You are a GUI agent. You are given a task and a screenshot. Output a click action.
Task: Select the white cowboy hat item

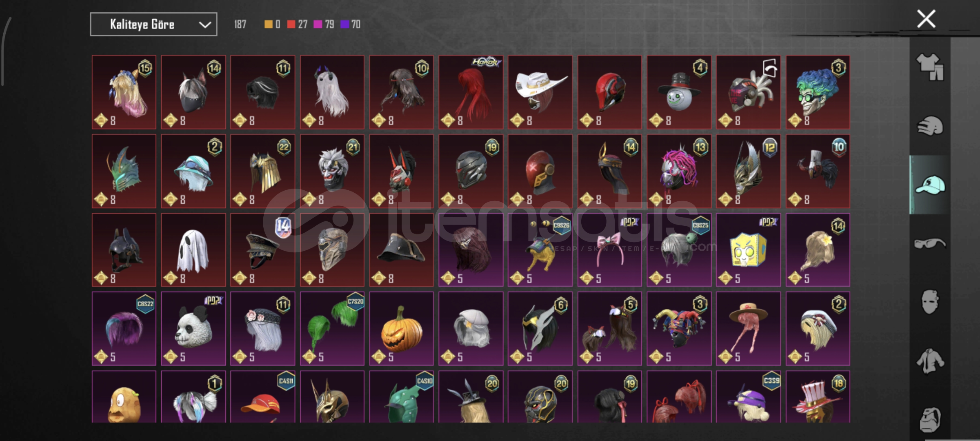pyautogui.click(x=540, y=92)
